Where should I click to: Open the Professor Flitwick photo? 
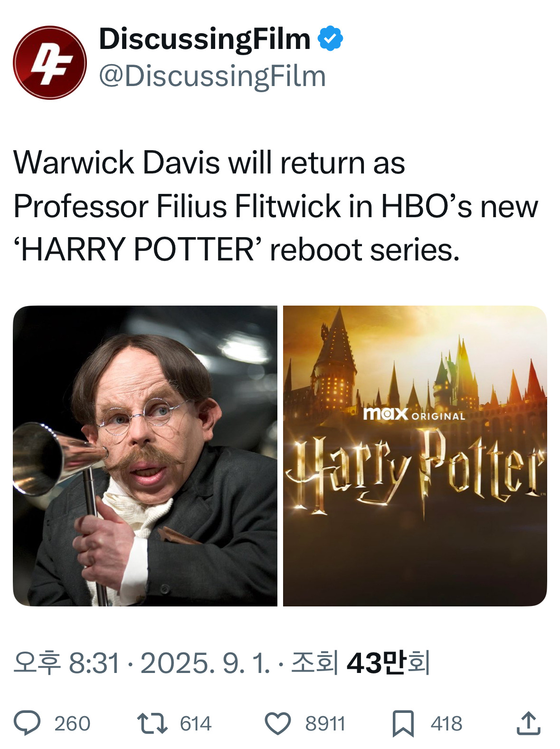145,456
